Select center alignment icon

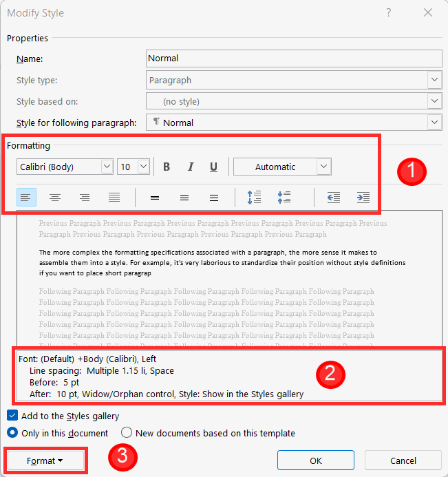(x=55, y=198)
